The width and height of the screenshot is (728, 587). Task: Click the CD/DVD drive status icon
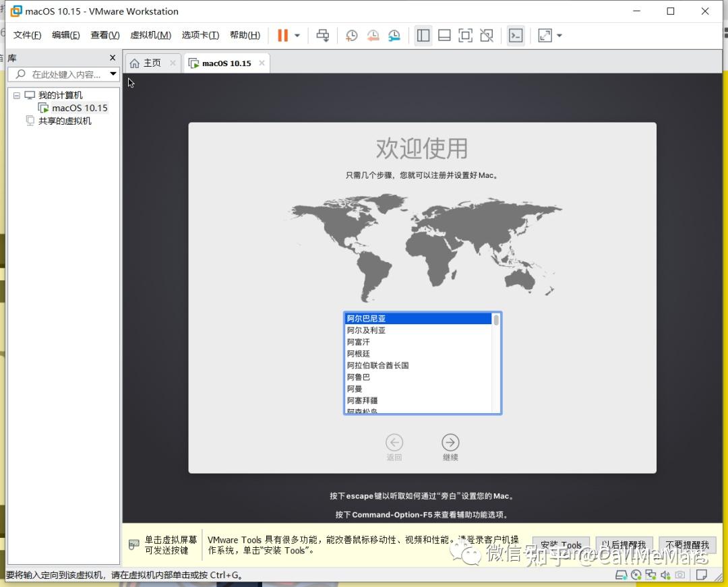(x=636, y=576)
